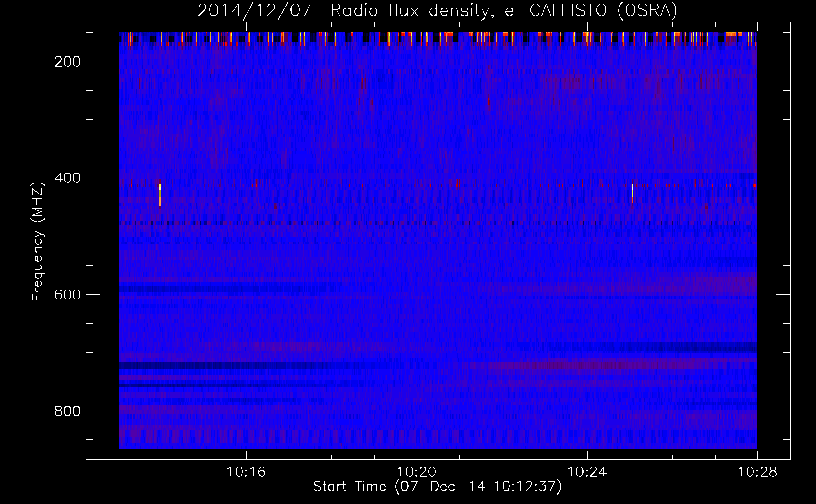This screenshot has width=816, height=504.
Task: Click the 800 frequency tick label
Action: tap(68, 411)
